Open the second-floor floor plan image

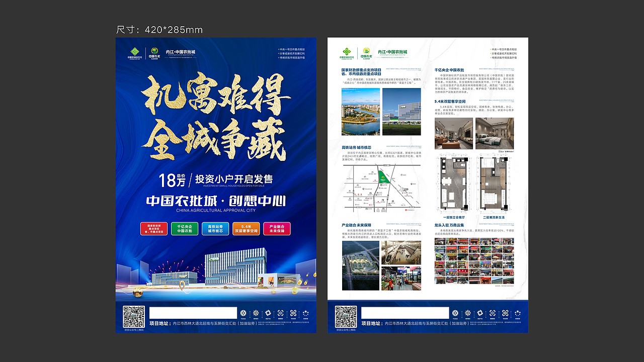[x=494, y=184]
